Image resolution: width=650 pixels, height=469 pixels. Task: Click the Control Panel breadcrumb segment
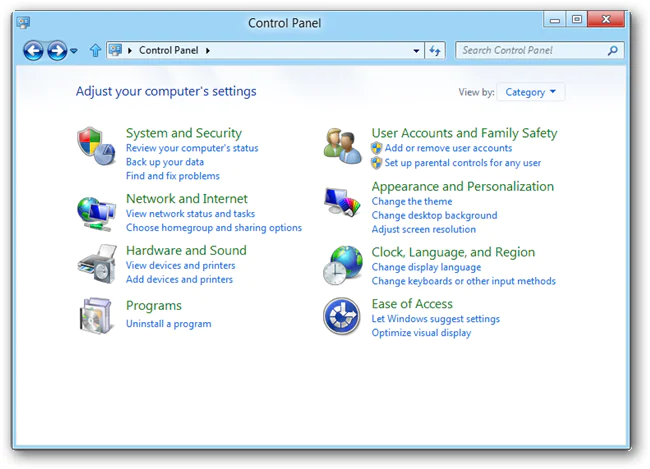pos(169,50)
